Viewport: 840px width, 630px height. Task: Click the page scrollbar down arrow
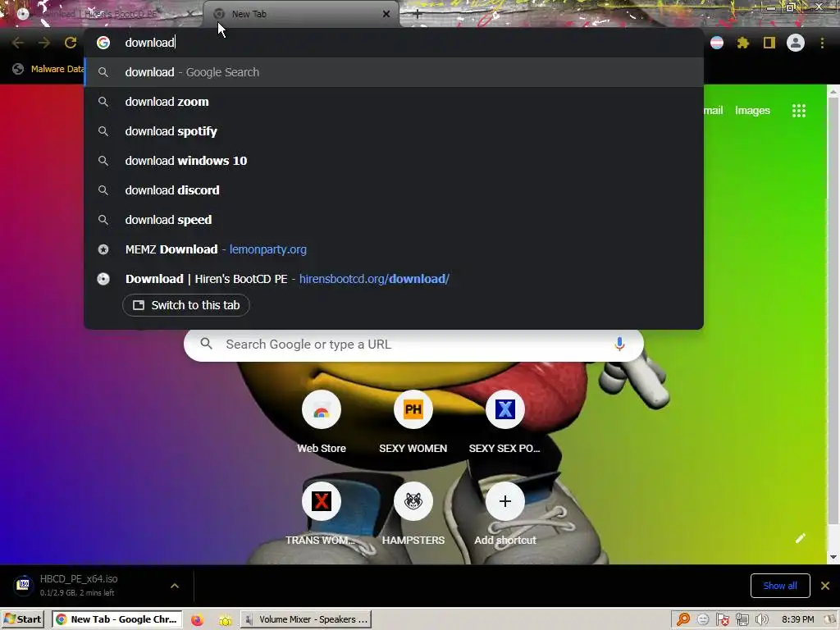pyautogui.click(x=833, y=557)
